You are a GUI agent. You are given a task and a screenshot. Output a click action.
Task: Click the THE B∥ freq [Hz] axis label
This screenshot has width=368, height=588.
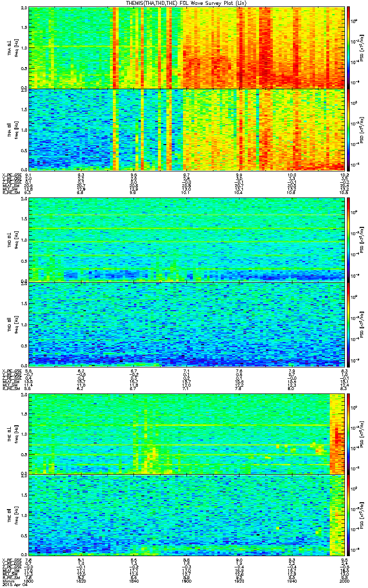(16, 515)
